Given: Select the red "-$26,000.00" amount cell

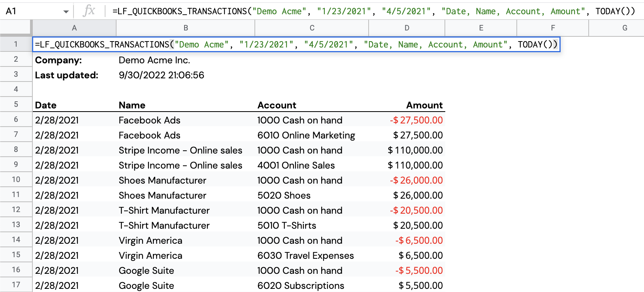Looking at the screenshot, I should coord(407,180).
